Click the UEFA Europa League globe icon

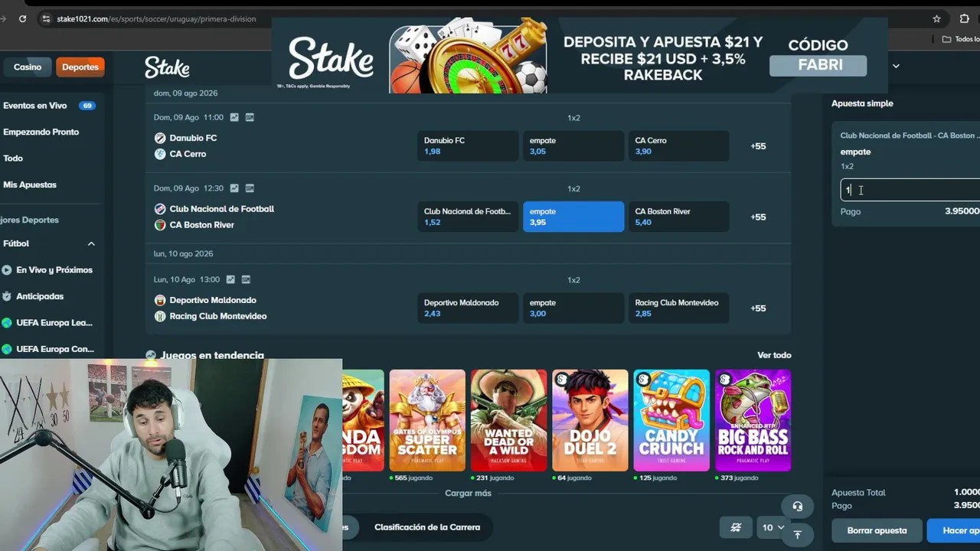pyautogui.click(x=7, y=323)
